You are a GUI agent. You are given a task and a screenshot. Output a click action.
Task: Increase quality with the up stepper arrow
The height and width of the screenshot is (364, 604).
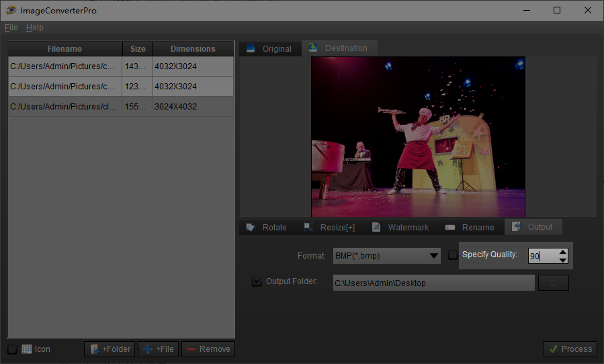coord(563,252)
